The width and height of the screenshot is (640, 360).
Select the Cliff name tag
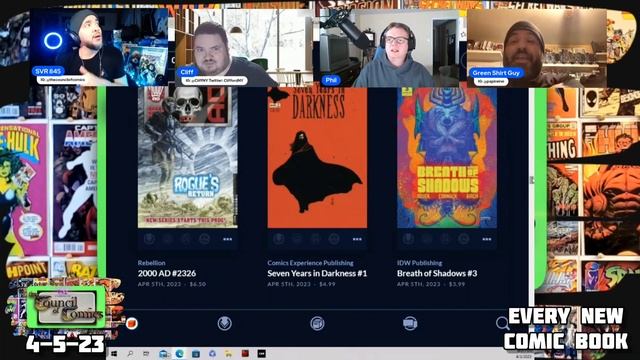point(187,72)
